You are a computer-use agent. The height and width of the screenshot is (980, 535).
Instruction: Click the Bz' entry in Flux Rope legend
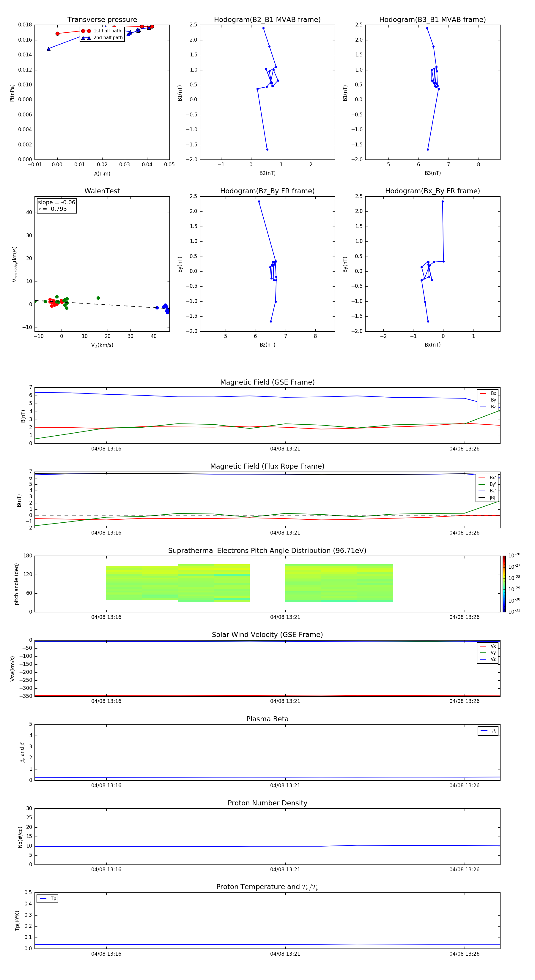487,491
